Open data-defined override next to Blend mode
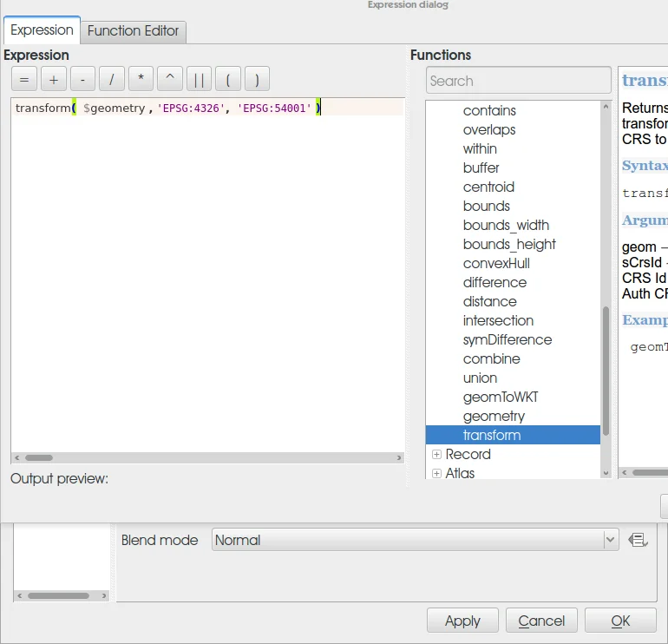The width and height of the screenshot is (668, 644). (x=638, y=540)
